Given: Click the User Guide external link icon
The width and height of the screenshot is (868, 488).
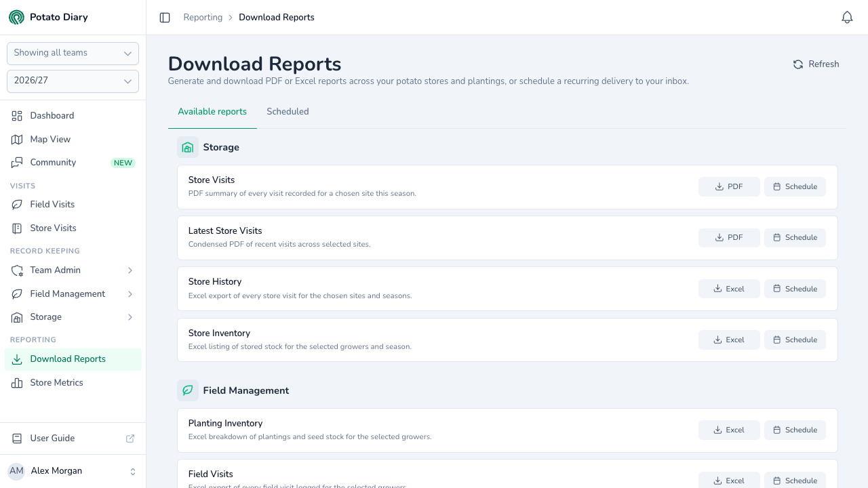Looking at the screenshot, I should (130, 439).
